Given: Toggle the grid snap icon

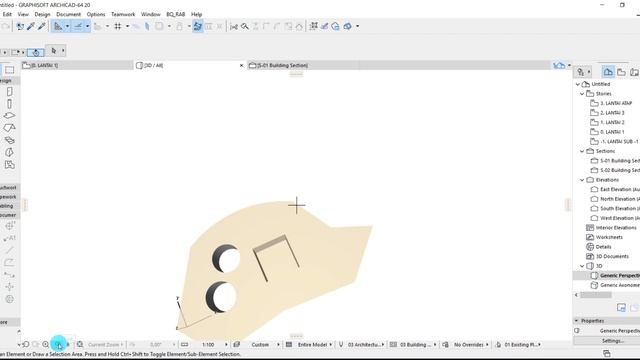Looking at the screenshot, I should pos(118,27).
